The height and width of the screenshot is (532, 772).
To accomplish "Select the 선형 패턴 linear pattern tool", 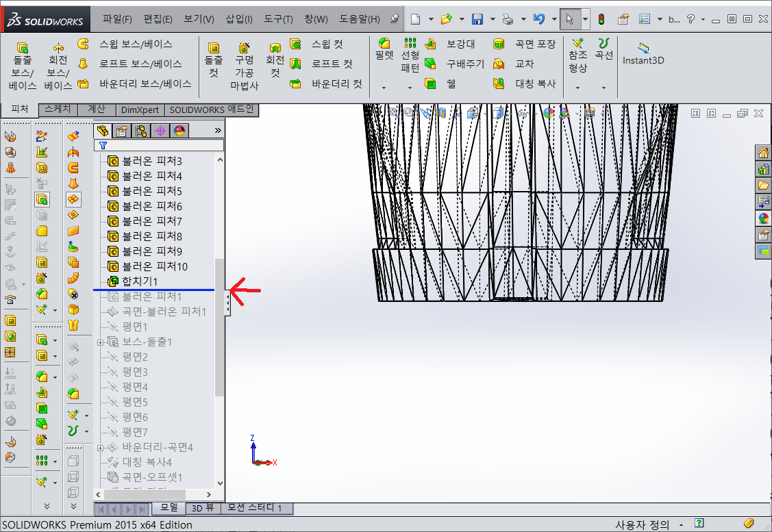I will [x=410, y=55].
